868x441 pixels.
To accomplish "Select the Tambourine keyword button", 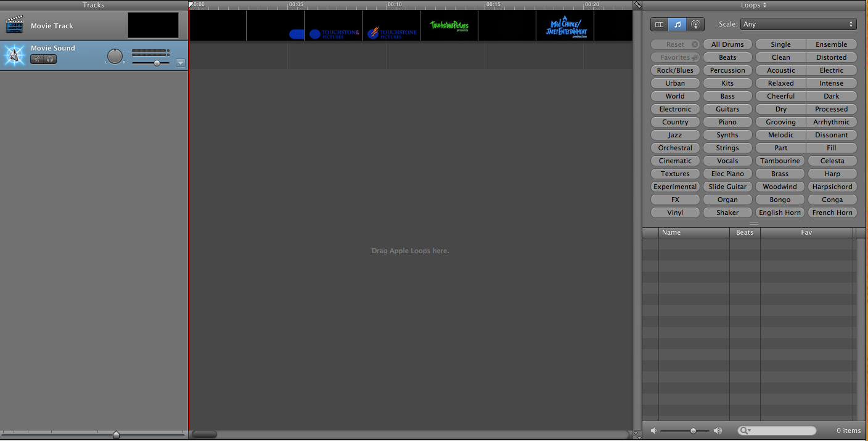I will 780,161.
